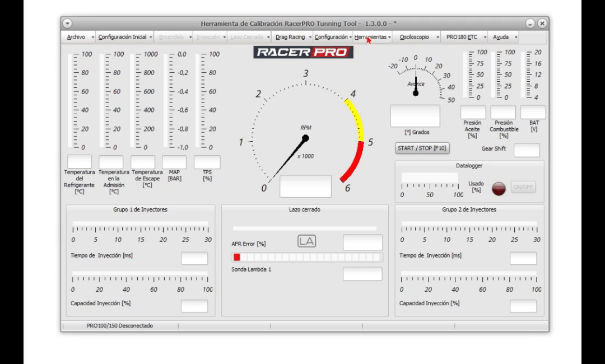Click the Temperatura del Refrigerante value box

(80, 162)
